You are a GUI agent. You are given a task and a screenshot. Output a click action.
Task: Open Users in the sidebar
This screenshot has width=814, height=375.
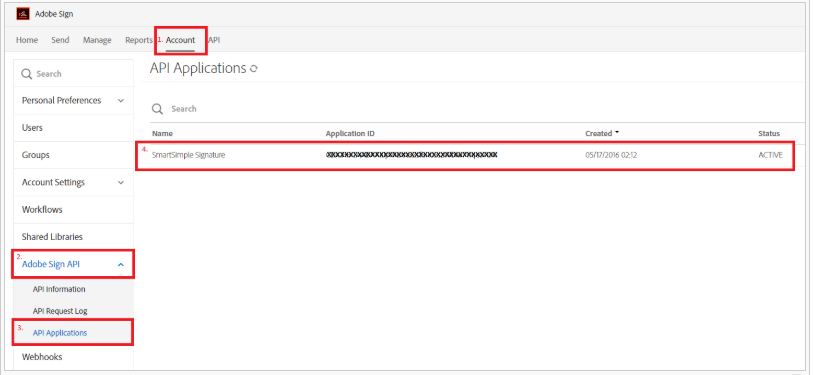tap(32, 128)
